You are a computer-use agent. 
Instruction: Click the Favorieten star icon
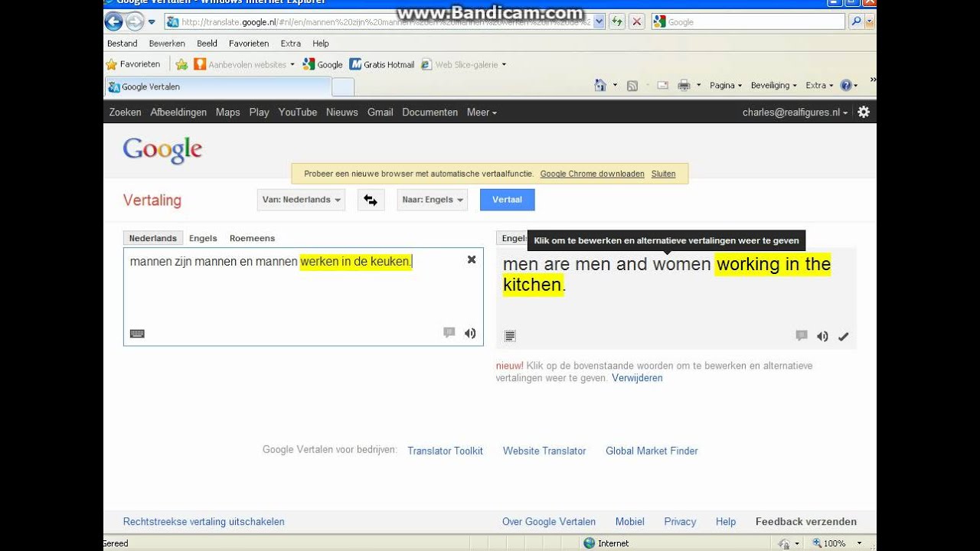pos(112,64)
